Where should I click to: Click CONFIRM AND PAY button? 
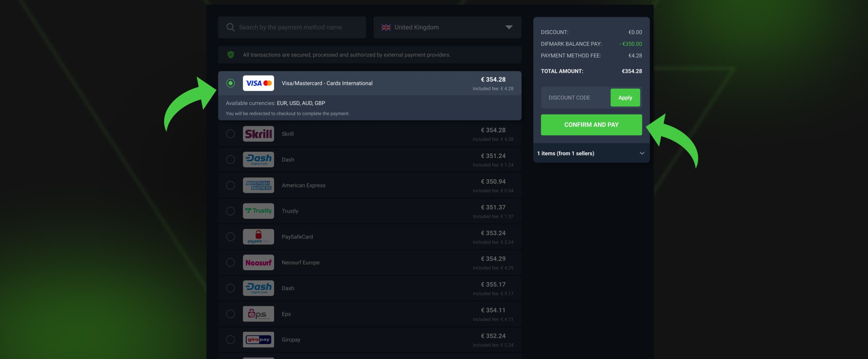591,125
